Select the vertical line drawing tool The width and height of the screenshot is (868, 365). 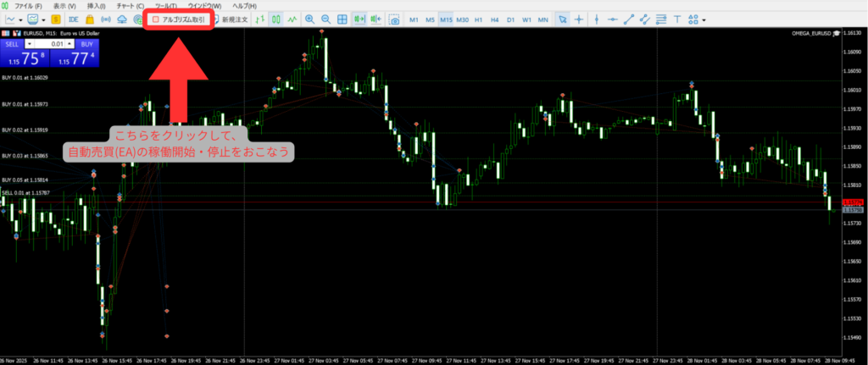coord(596,19)
